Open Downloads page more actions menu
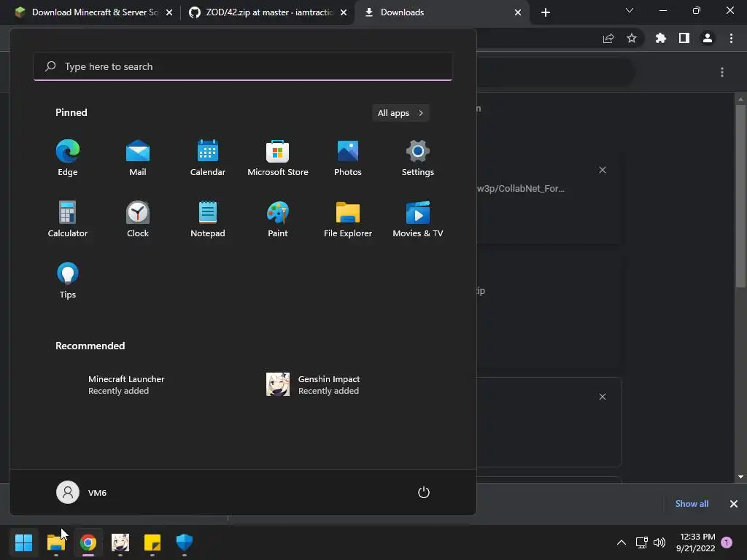Viewport: 747px width, 560px height. [x=722, y=72]
